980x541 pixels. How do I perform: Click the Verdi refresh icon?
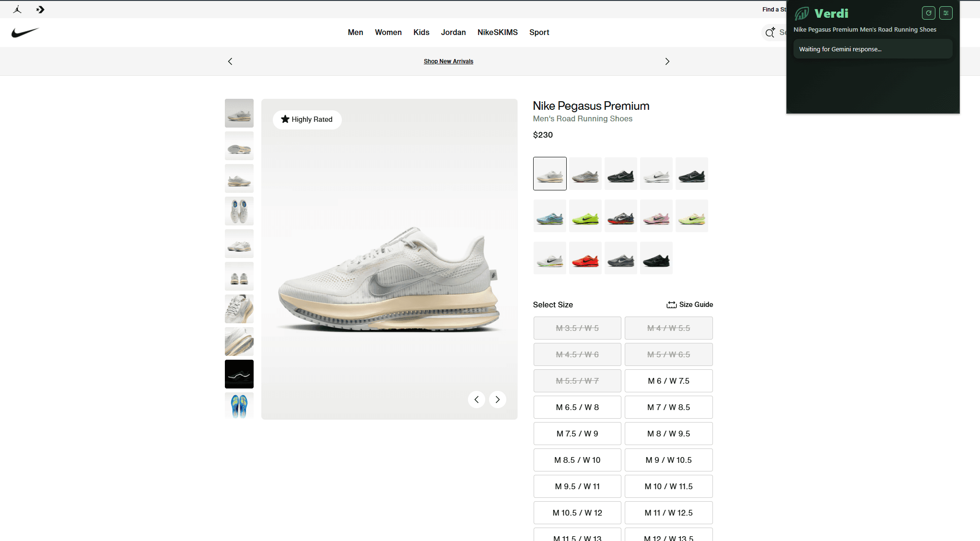(x=928, y=13)
